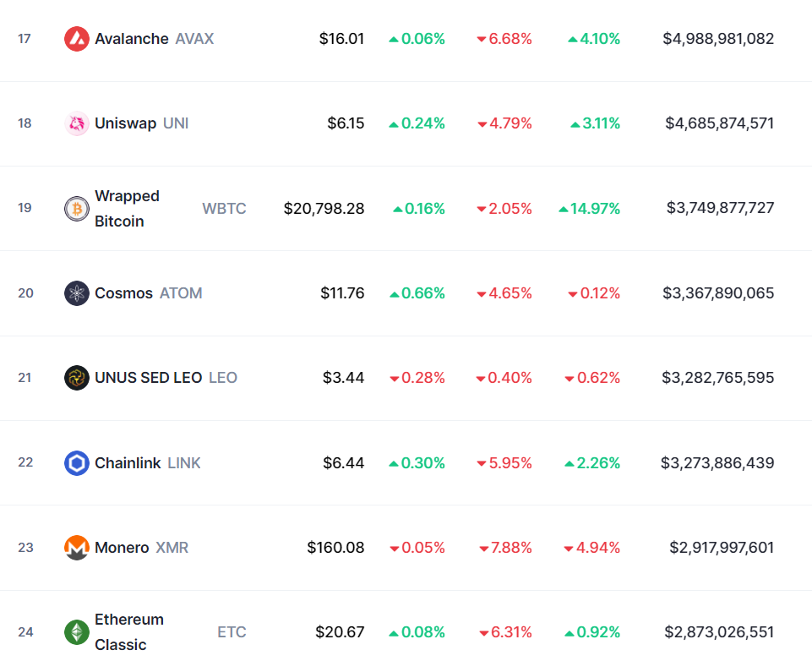Click Wrapped Bitcoin price $20,798.28
The height and width of the screenshot is (672, 812).
tap(324, 209)
